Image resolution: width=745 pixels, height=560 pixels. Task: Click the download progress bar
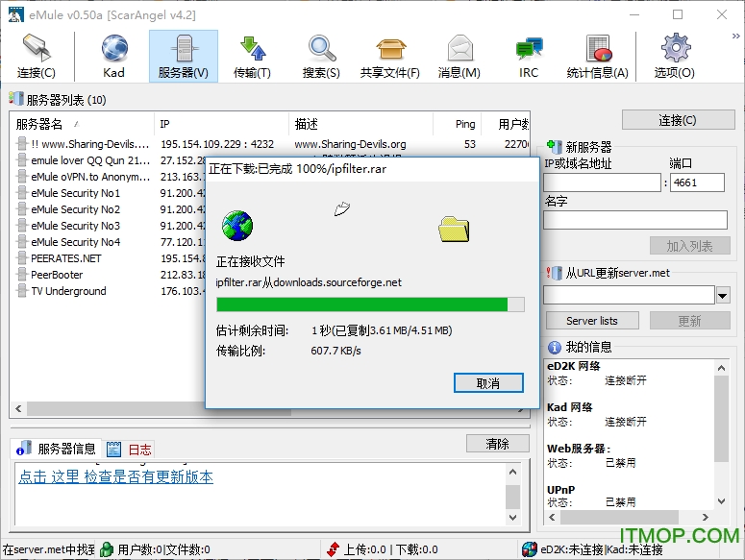(371, 304)
